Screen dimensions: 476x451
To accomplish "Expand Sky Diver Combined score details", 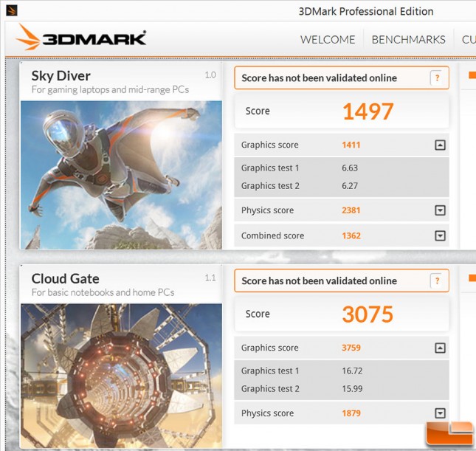I will (440, 235).
